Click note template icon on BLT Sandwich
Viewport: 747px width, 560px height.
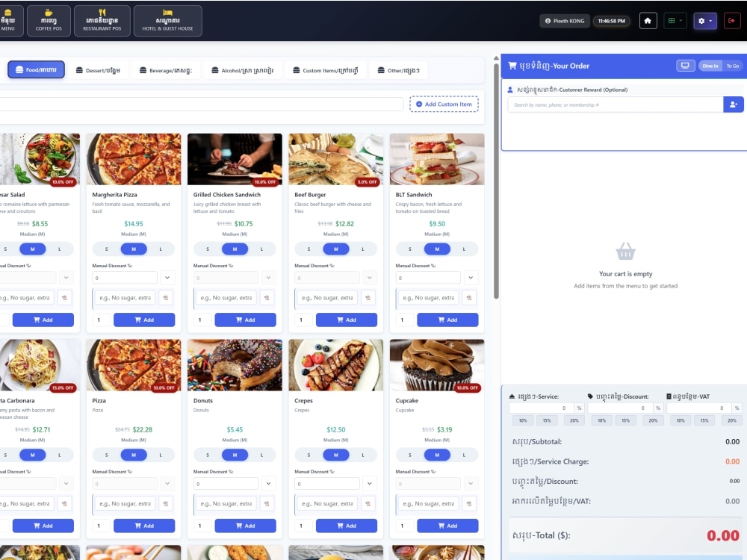(x=469, y=298)
